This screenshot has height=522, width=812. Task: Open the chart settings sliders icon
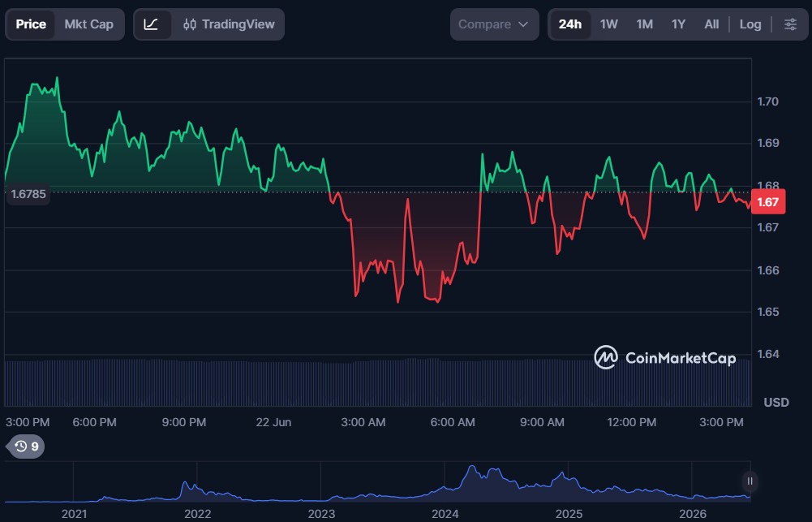pyautogui.click(x=790, y=24)
